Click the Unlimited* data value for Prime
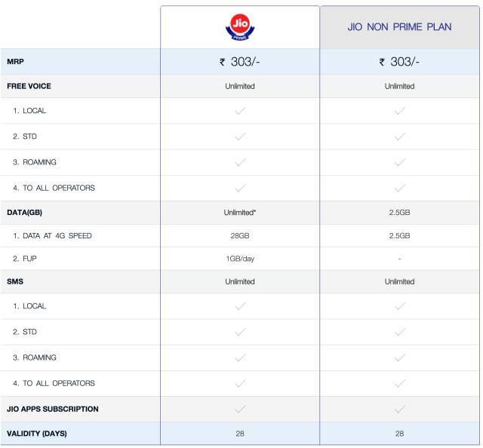 click(240, 213)
